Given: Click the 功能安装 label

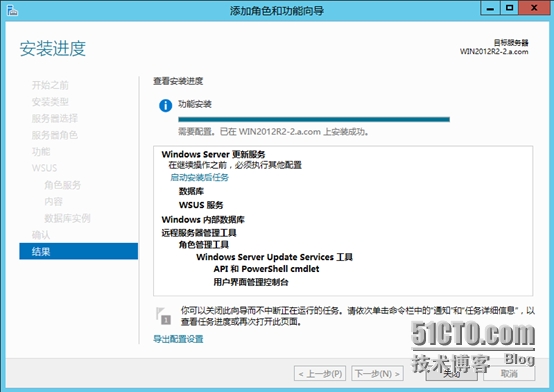Looking at the screenshot, I should point(195,104).
